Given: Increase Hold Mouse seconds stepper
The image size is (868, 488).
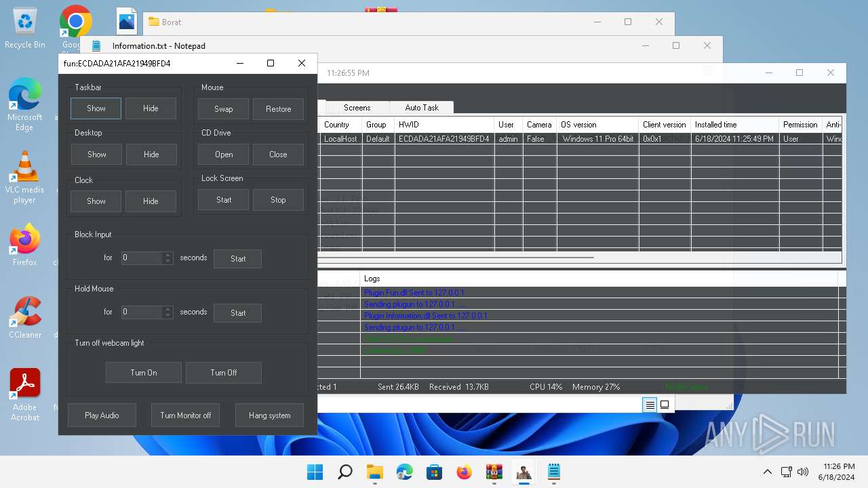Looking at the screenshot, I should point(167,309).
